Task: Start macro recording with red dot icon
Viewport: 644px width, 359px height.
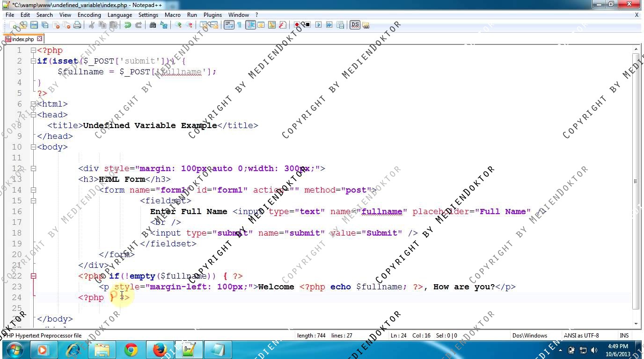Action: 297,25
